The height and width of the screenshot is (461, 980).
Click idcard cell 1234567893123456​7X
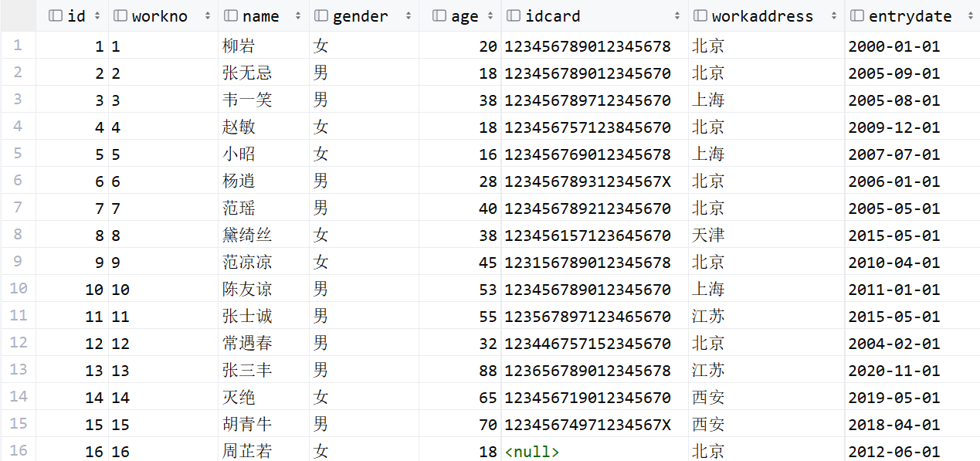[x=588, y=181]
